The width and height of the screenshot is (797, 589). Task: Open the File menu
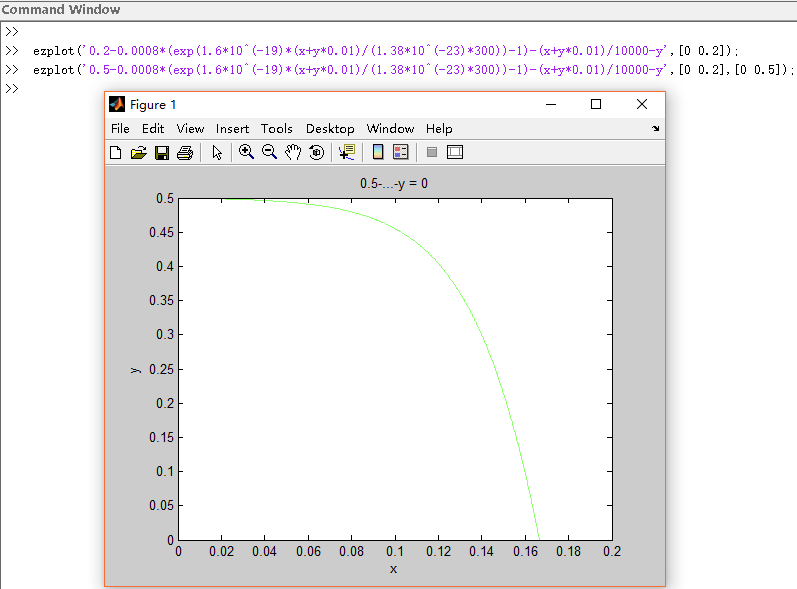point(120,129)
